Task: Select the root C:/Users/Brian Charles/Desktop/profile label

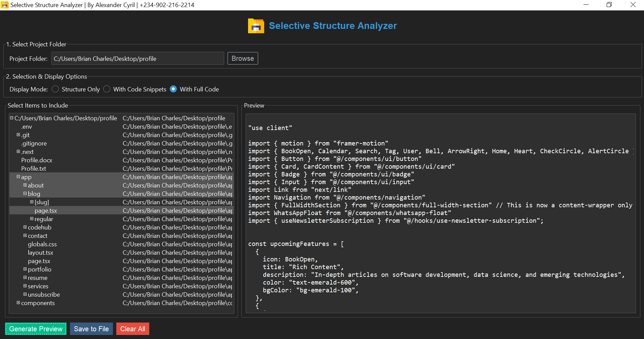Action: 66,118
